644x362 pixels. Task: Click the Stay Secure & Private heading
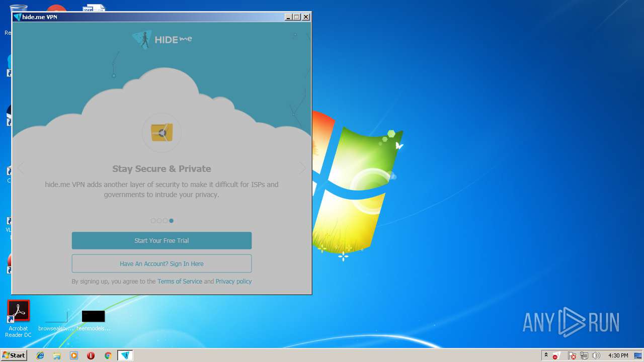point(162,169)
